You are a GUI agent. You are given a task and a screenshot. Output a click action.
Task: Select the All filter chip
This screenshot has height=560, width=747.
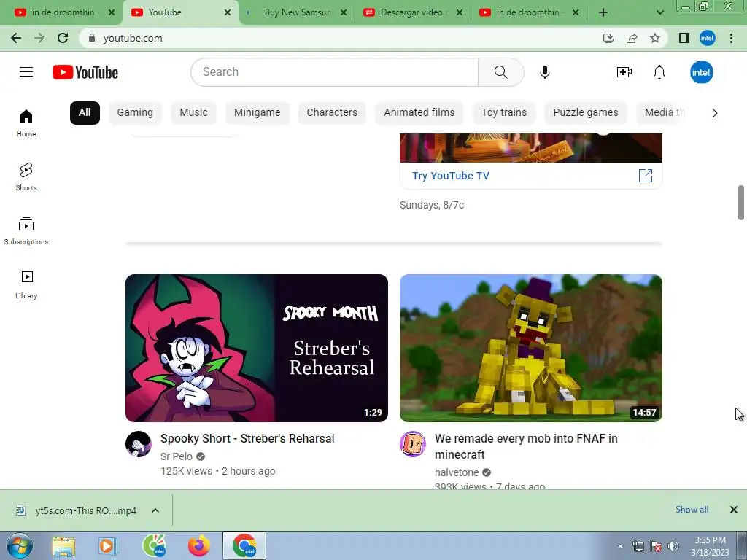point(85,113)
